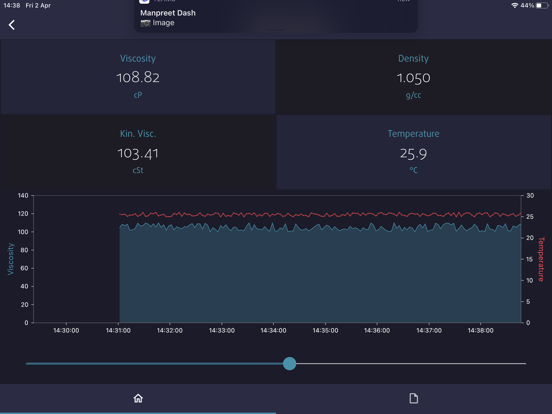552x414 pixels.
Task: Click the 14:31:00 time axis label
Action: click(118, 331)
